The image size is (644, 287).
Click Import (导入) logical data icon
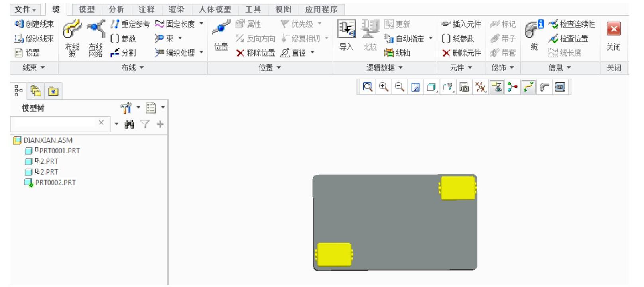click(x=346, y=29)
